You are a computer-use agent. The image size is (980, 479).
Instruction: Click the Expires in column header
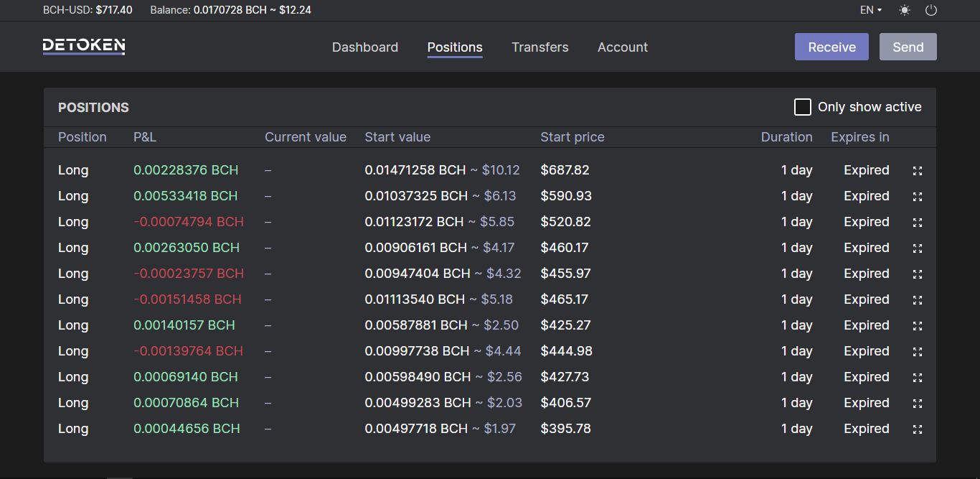(x=860, y=137)
